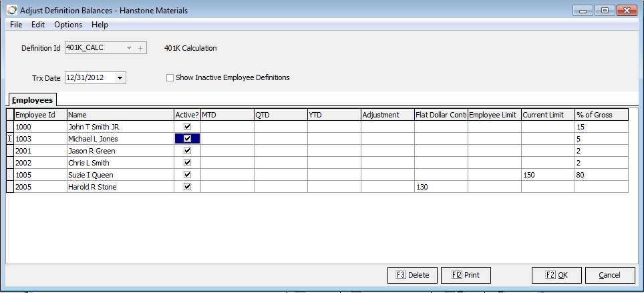Uncheck Active box for John T Smith JR
644x293 pixels.
(187, 127)
